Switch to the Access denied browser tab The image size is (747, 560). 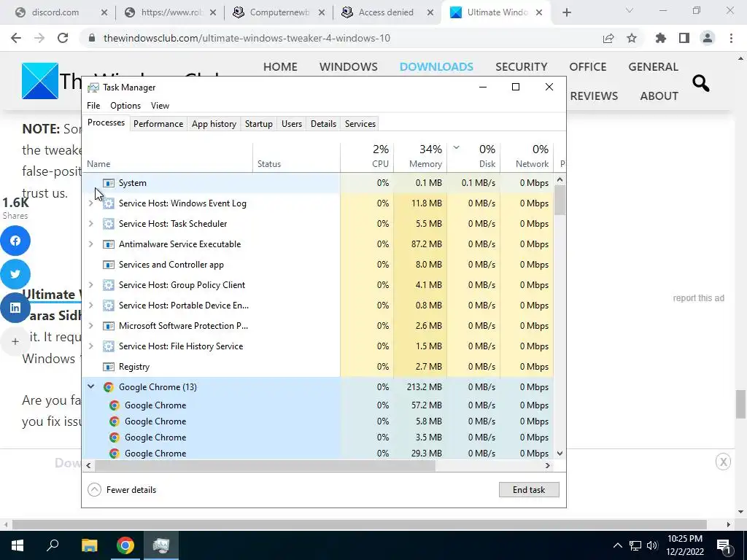[386, 12]
